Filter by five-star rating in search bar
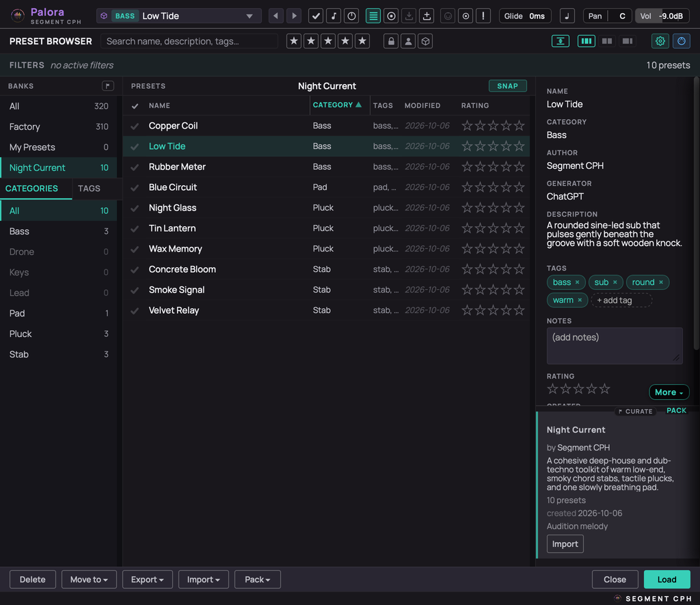This screenshot has width=700, height=605. coord(362,41)
